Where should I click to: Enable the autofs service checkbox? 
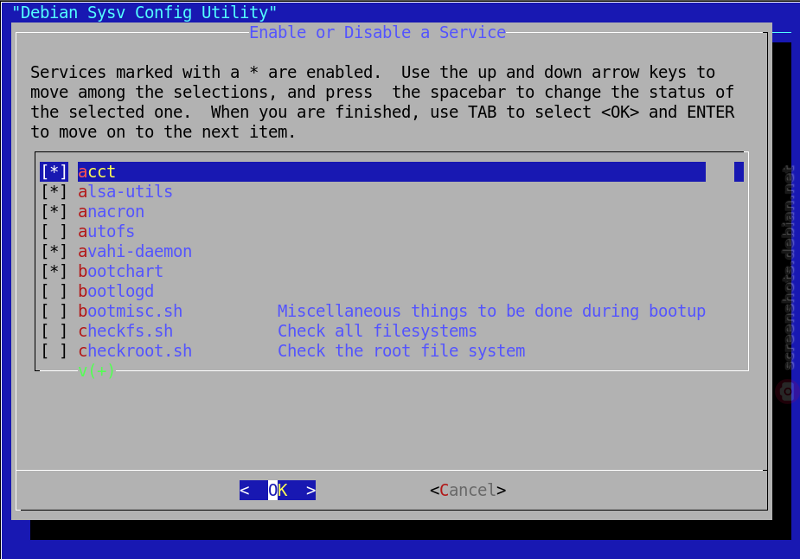point(54,232)
